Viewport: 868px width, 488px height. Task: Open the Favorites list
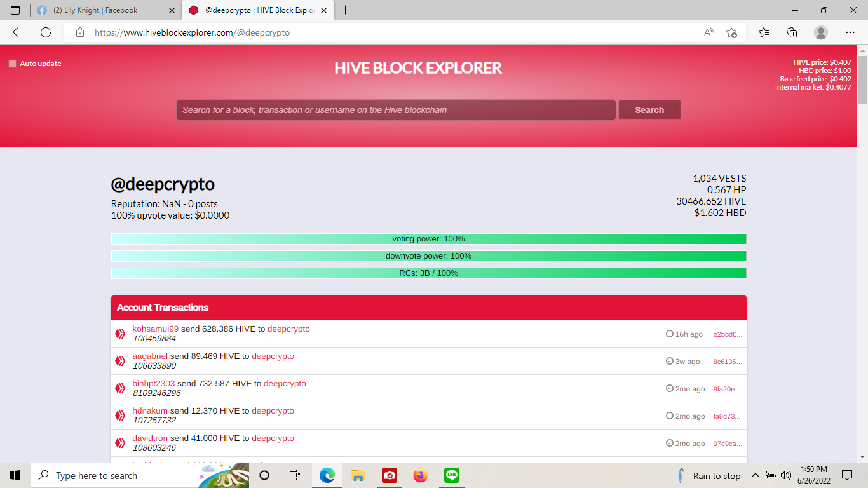point(764,32)
